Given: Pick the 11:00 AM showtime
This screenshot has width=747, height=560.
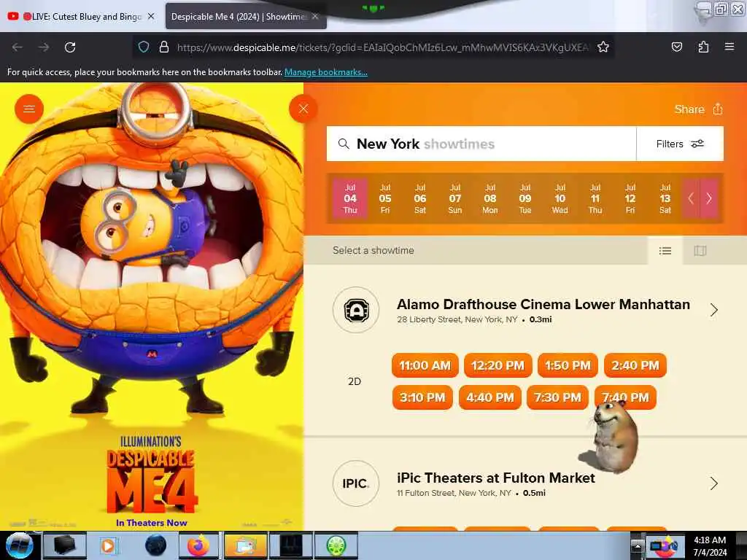Looking at the screenshot, I should [x=425, y=365].
